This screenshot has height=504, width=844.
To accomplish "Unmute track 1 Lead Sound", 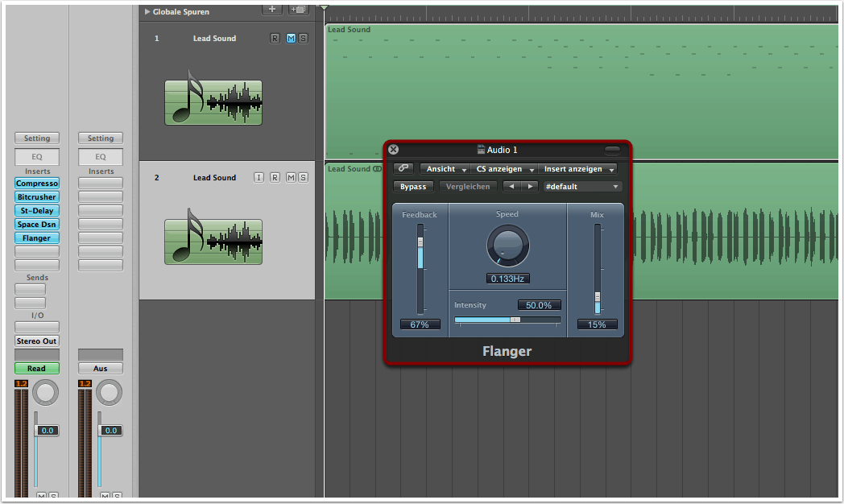I will [291, 38].
